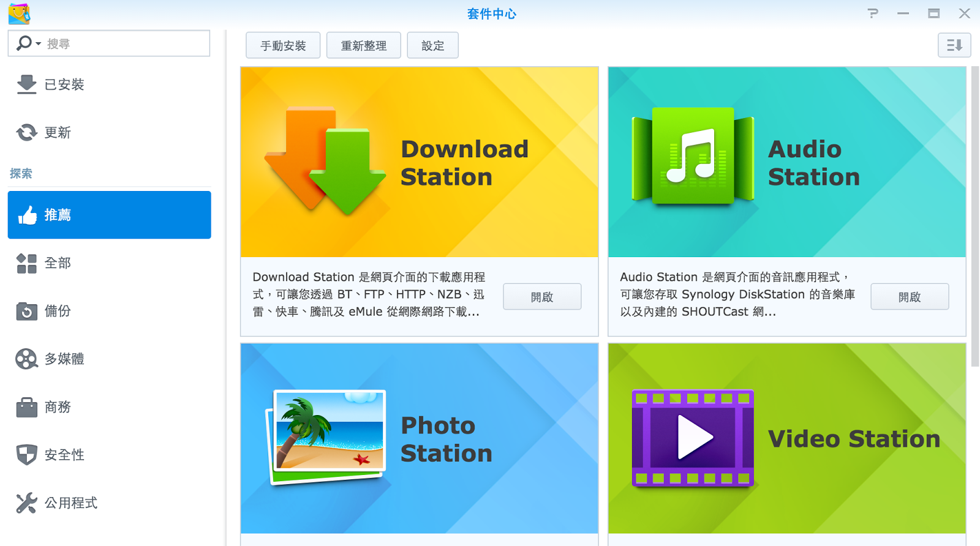Click the 重新整理 refresh button

tap(364, 45)
